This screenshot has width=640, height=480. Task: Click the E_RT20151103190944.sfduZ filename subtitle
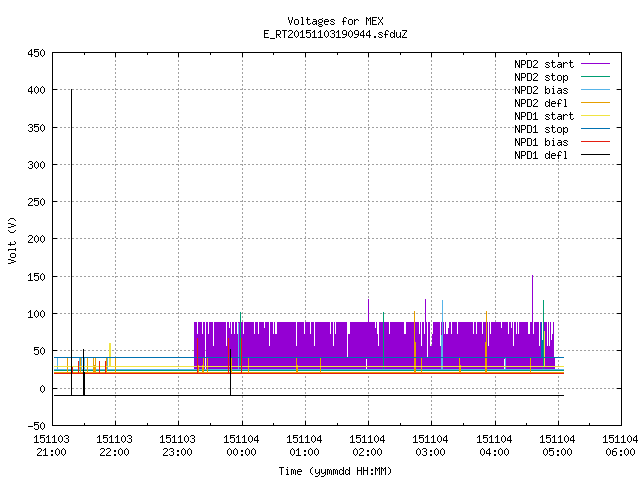point(336,34)
